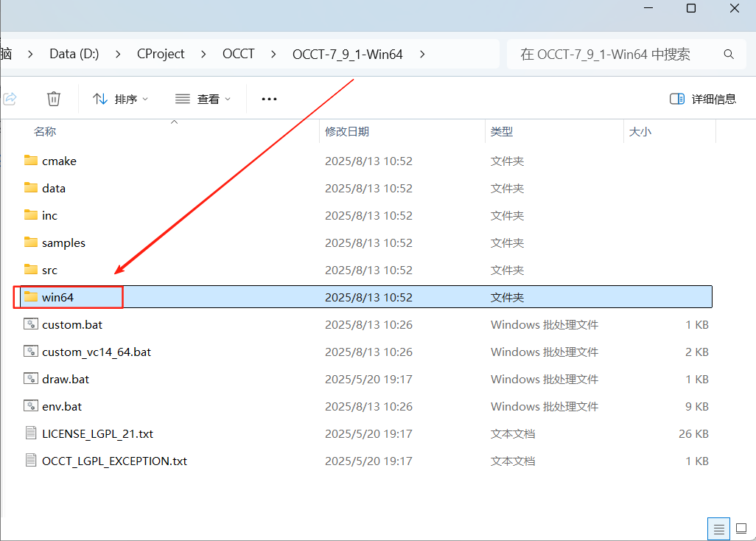Screen dimensions: 756x541
Task: Expand chevron after Data (D:)
Action: pos(118,55)
